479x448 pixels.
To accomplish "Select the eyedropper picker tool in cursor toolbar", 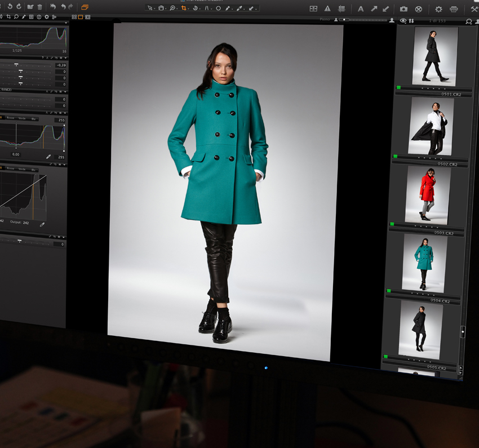I will (239, 8).
